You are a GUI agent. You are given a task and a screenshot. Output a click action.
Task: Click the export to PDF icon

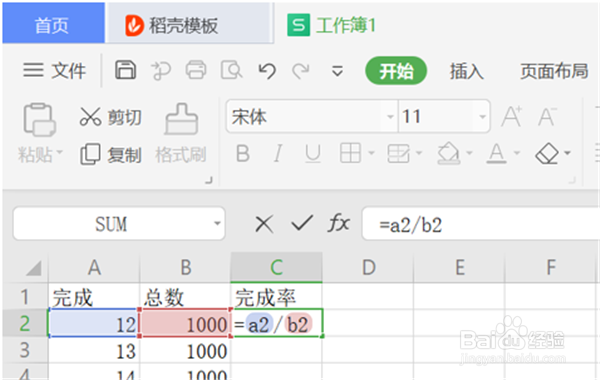pos(161,70)
